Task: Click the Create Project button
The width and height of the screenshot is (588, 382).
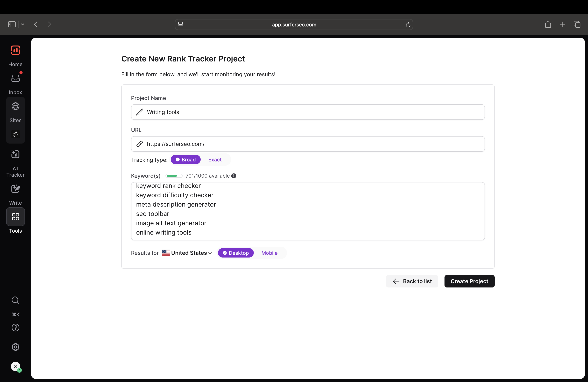Action: pos(469,281)
